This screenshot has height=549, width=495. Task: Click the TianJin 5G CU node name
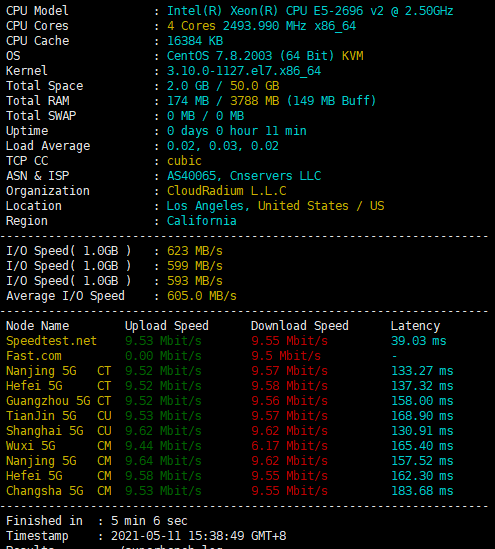58,416
